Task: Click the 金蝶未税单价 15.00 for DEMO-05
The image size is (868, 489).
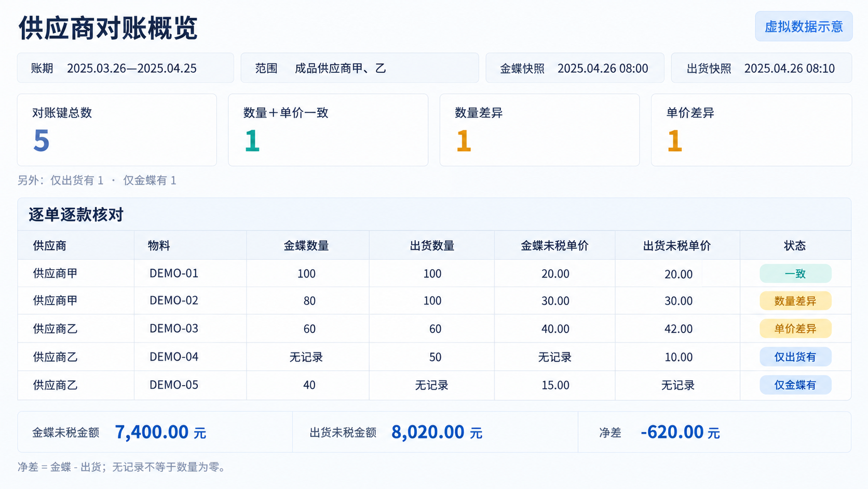Action: [x=555, y=385]
